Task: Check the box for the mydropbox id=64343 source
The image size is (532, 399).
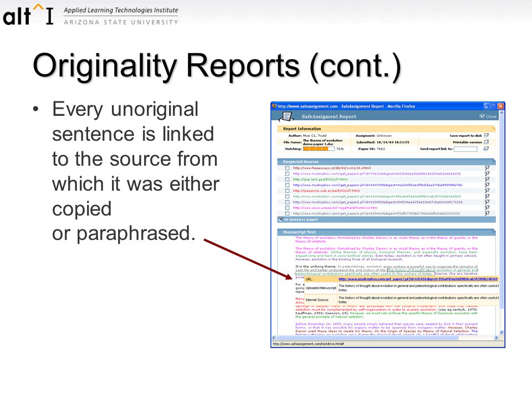Action: (288, 196)
